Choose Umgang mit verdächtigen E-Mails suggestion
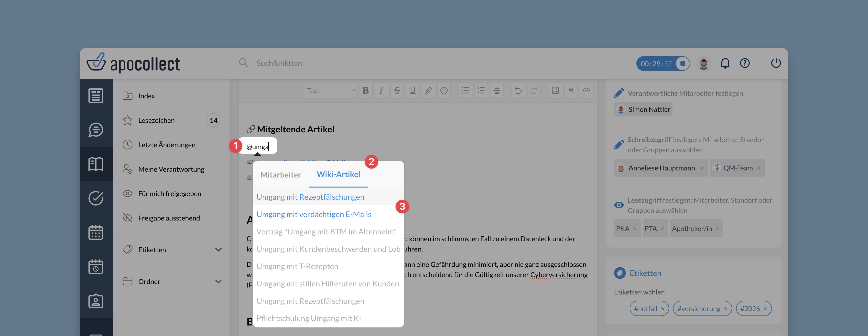Screen dimensions: 868x336 coord(313,214)
